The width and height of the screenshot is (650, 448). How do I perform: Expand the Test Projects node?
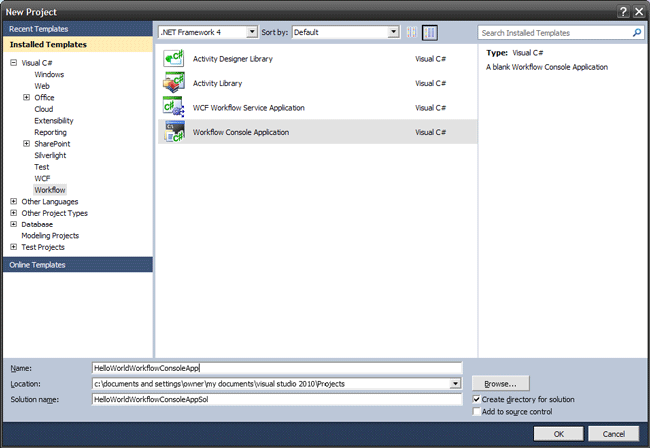point(14,247)
